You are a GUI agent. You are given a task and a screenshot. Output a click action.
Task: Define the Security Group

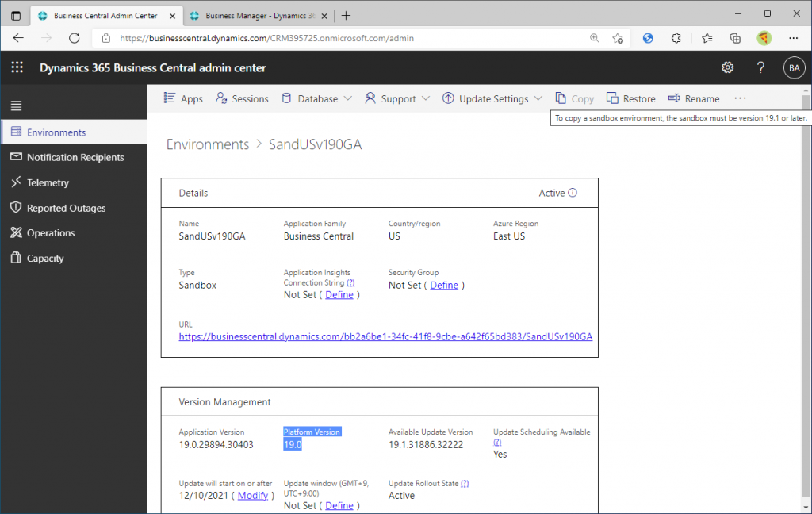[x=444, y=285]
